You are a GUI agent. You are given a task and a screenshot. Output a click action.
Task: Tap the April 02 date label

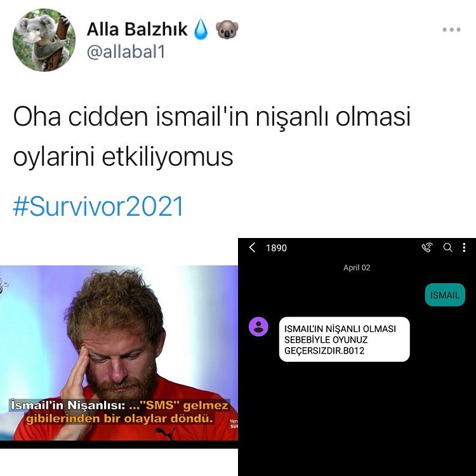pos(357,268)
